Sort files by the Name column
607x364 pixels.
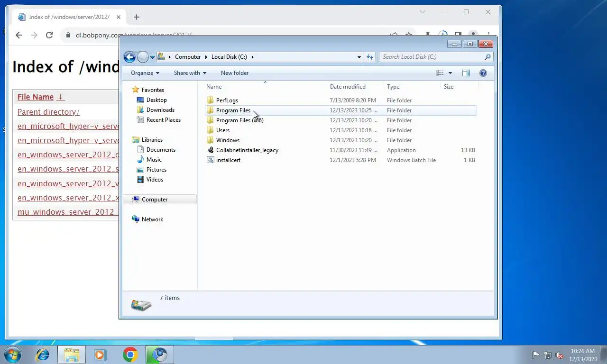[265, 87]
